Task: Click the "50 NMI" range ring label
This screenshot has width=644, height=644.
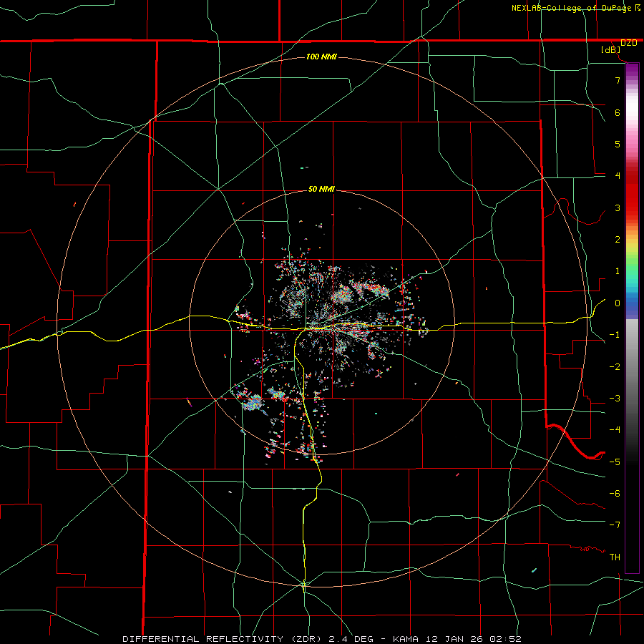Action: tap(321, 189)
